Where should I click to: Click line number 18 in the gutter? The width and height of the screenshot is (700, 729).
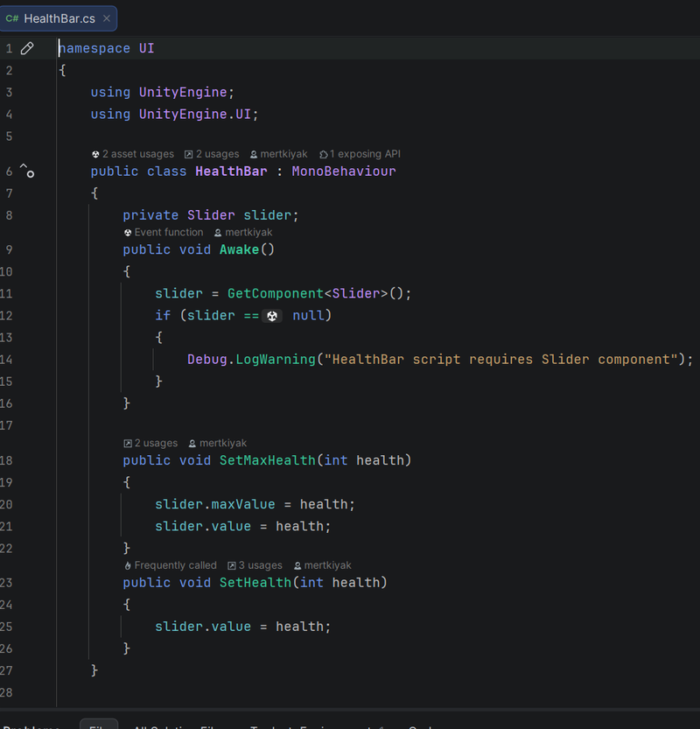click(8, 460)
